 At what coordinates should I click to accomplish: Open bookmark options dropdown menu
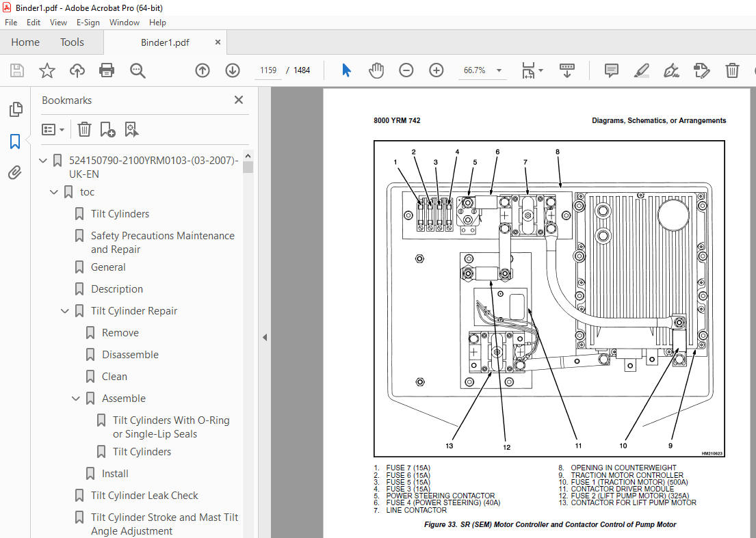pos(53,130)
